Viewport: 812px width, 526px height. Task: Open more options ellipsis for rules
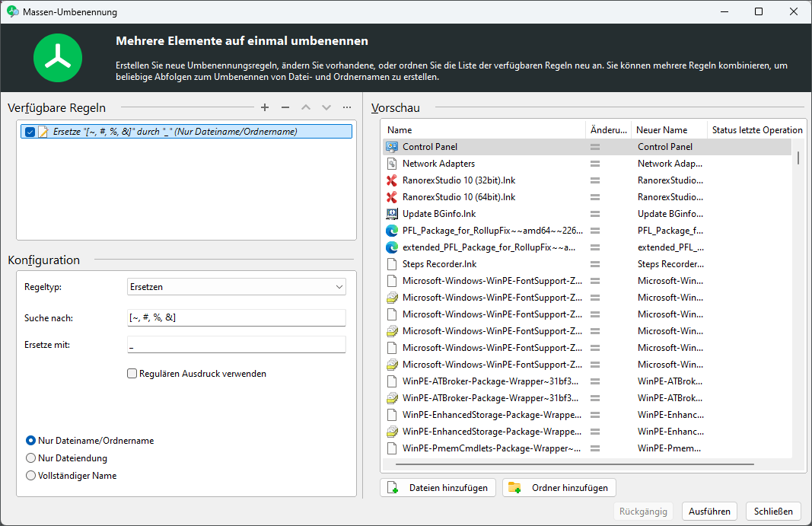[347, 107]
